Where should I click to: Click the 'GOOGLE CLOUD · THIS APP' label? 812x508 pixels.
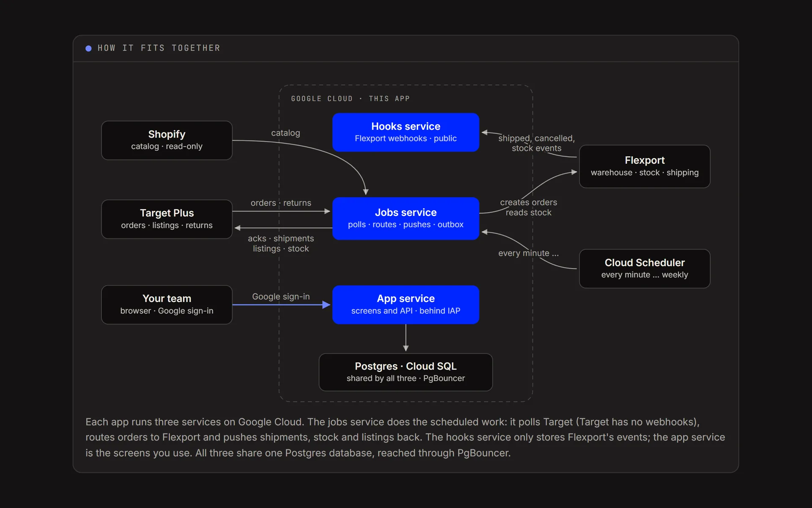click(350, 99)
